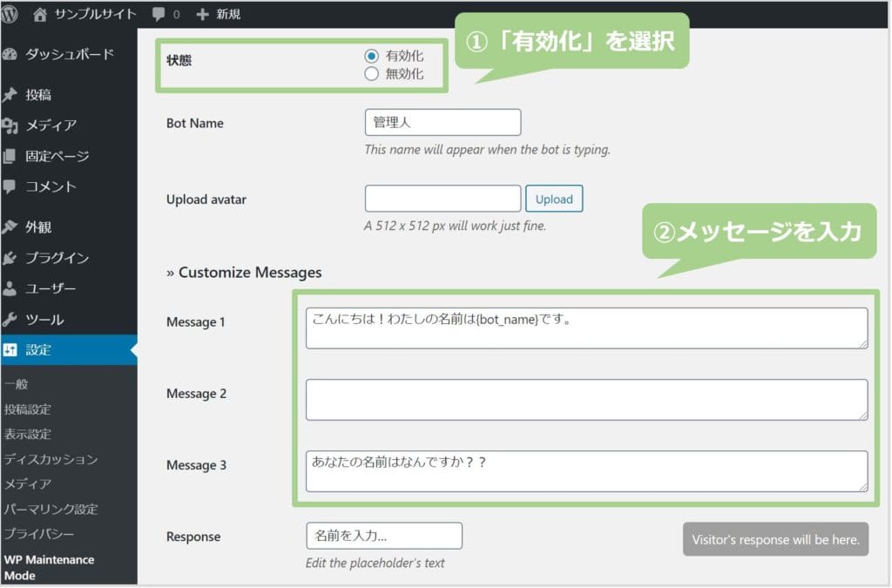Image resolution: width=892 pixels, height=588 pixels.
Task: Select the 有効化 radio button
Action: click(373, 56)
